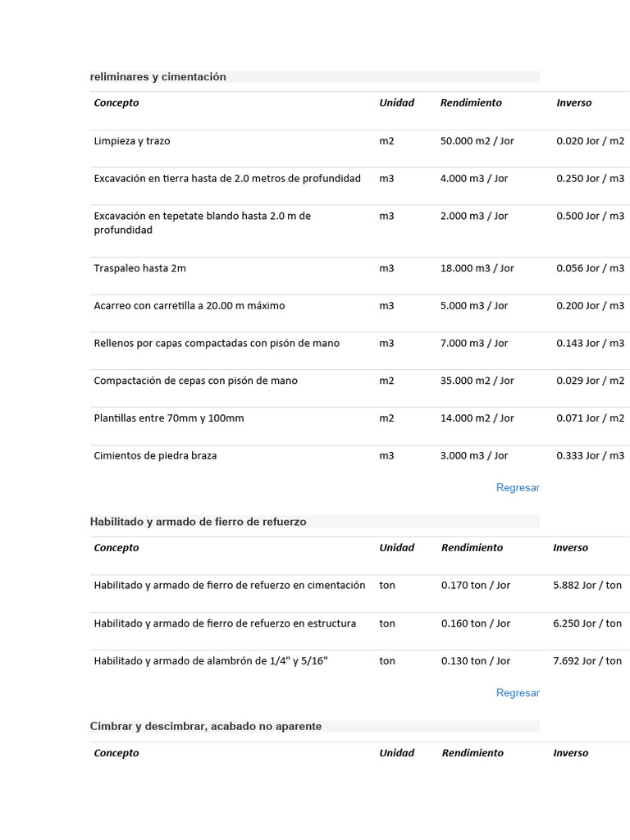Select the 'reliminares y cimentación' section heading

tap(158, 77)
